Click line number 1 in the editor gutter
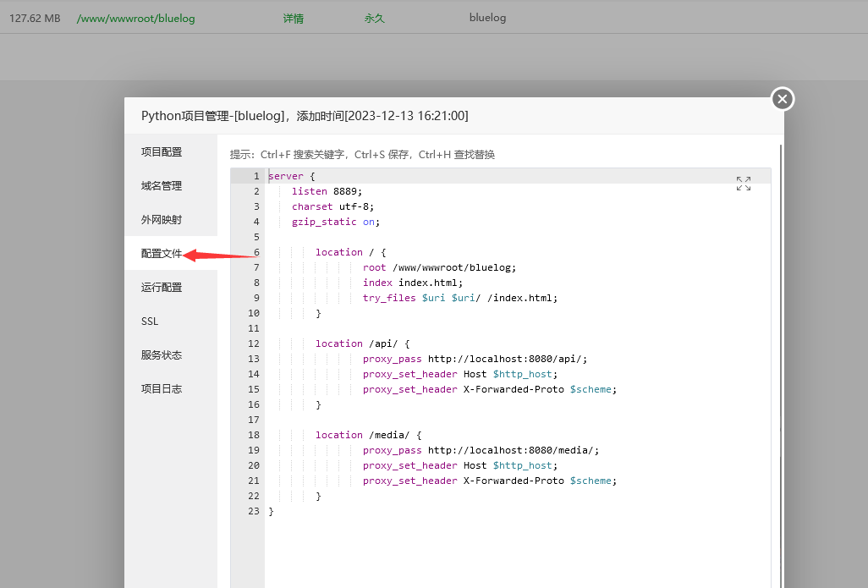The height and width of the screenshot is (588, 868). 255,176
